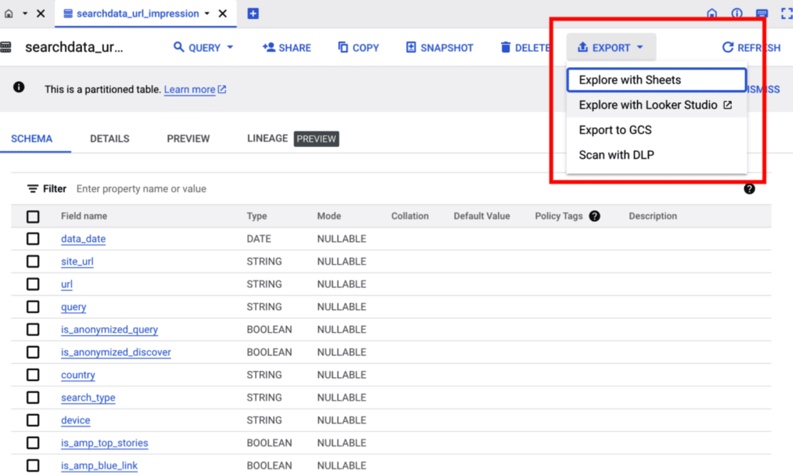The image size is (793, 475).
Task: Choose Explore with Looker Studio
Action: (656, 105)
